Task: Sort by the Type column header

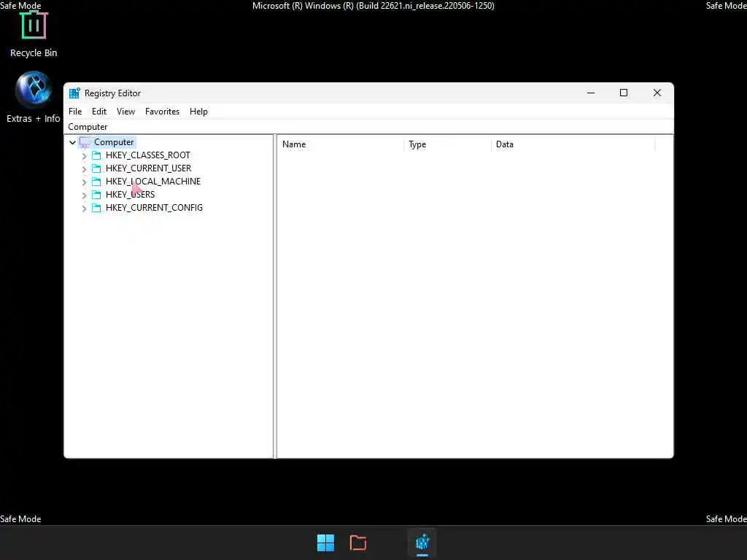Action: pyautogui.click(x=447, y=144)
